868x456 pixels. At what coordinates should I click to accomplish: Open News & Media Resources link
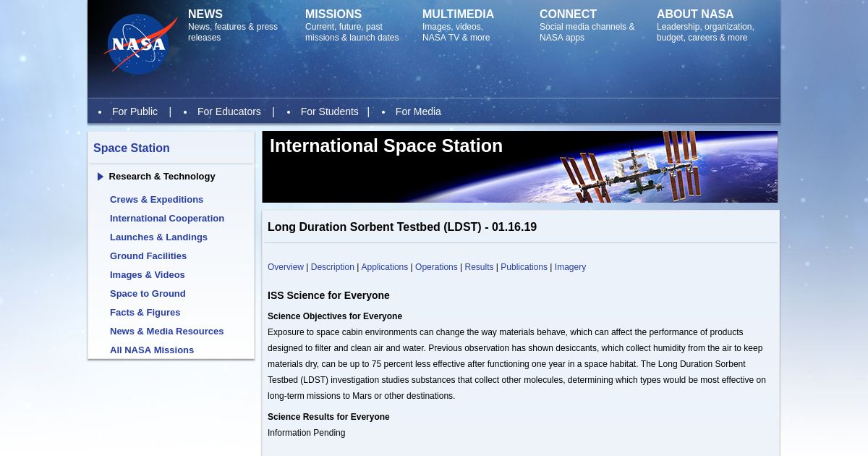click(167, 332)
